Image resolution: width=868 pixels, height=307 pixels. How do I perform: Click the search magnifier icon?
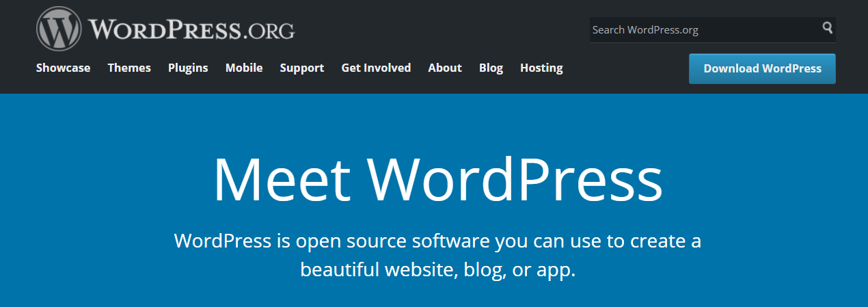tap(828, 29)
